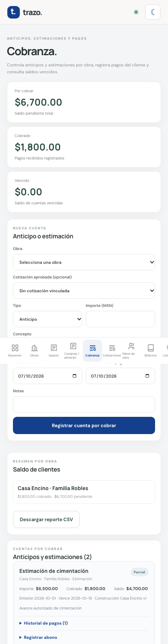Open the Gastos tab
This screenshot has height=644, width=168.
coord(54,350)
